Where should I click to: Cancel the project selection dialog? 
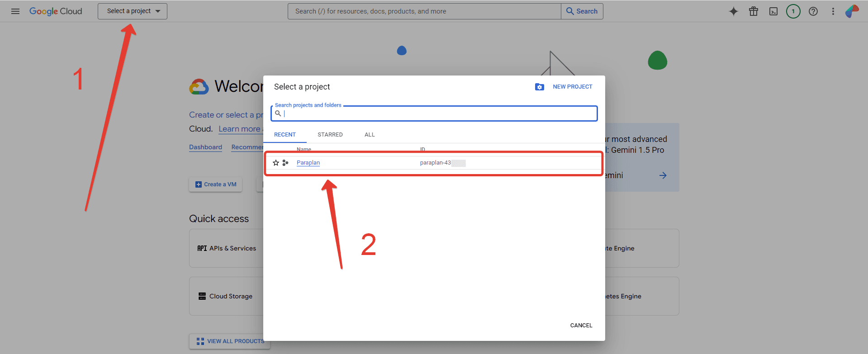pos(581,326)
